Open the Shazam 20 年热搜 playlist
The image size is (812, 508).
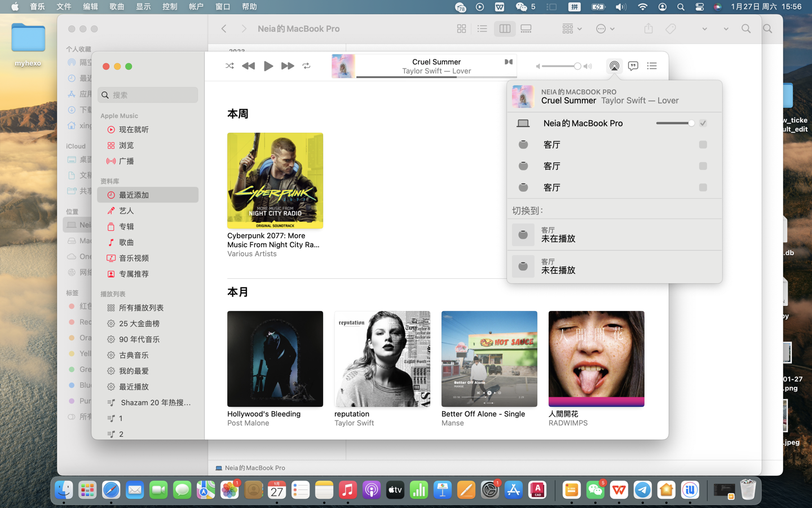click(x=148, y=402)
